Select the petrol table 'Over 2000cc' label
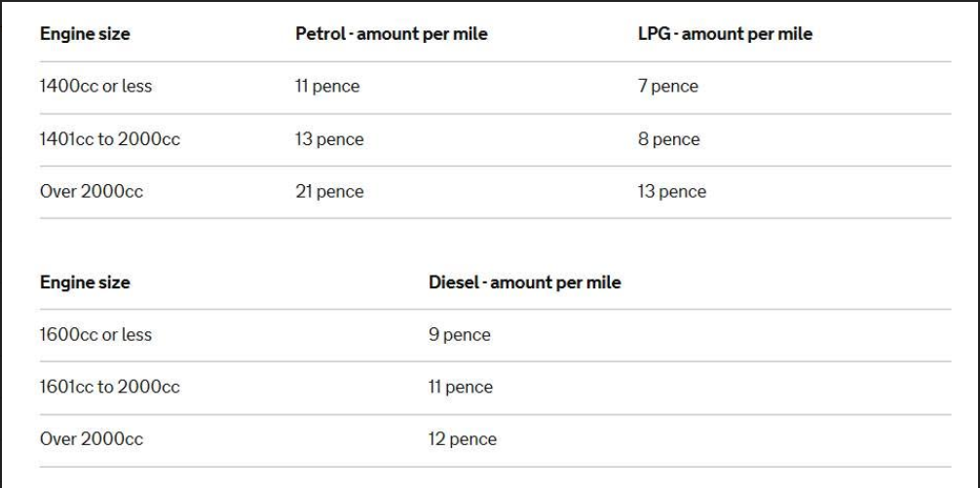 pyautogui.click(x=92, y=191)
